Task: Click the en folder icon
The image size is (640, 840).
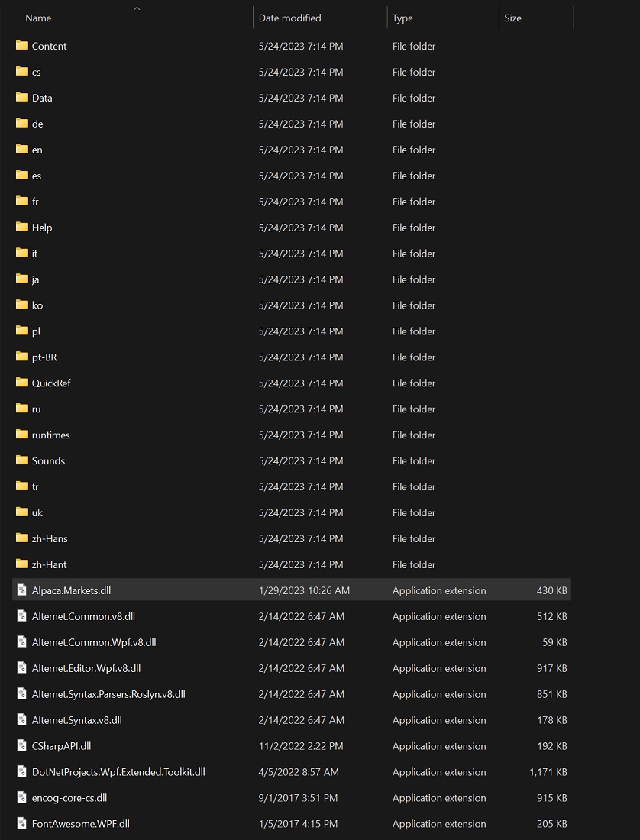Action: (x=22, y=149)
